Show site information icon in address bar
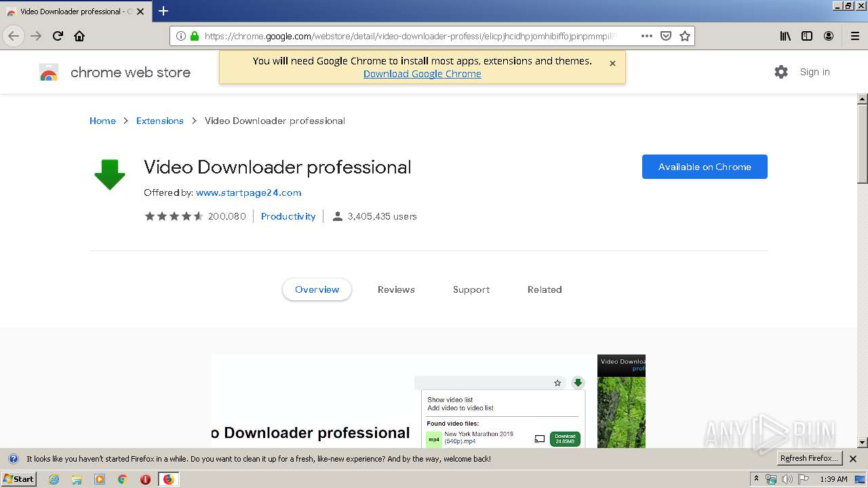The image size is (868, 488). click(181, 36)
